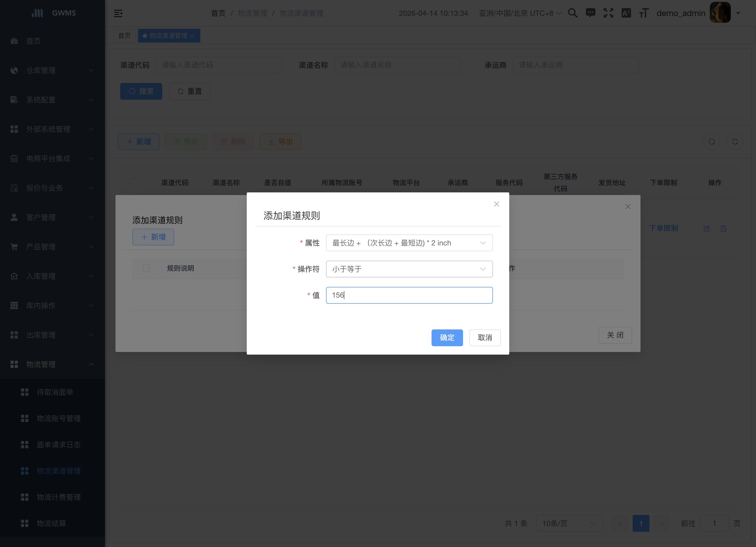Click the 取消 button in dialog

click(485, 338)
